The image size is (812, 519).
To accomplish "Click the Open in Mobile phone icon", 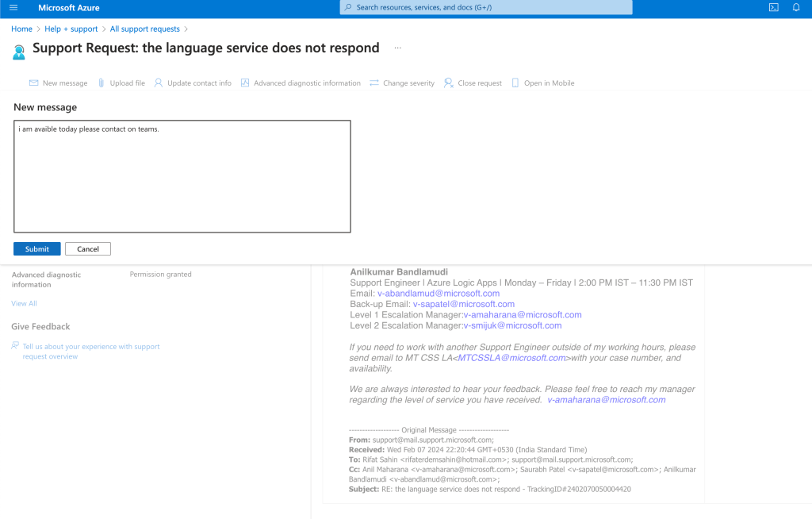I will point(515,83).
